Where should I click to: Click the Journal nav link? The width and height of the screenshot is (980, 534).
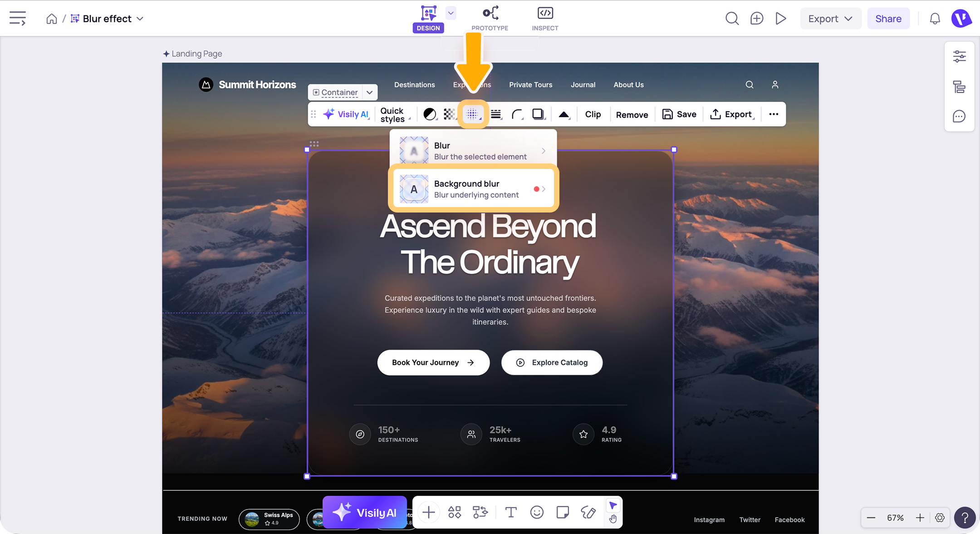[583, 84]
